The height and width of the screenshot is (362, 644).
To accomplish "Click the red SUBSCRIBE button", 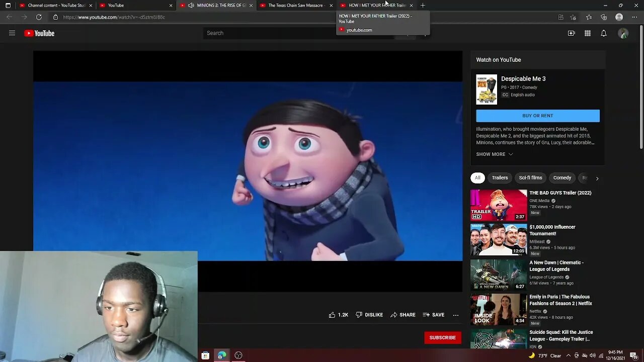I will coord(443,337).
